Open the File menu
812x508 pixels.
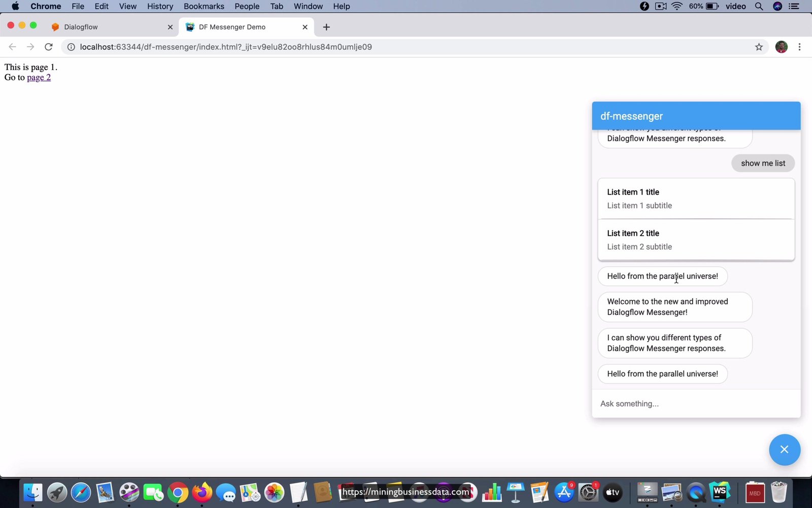tap(78, 6)
